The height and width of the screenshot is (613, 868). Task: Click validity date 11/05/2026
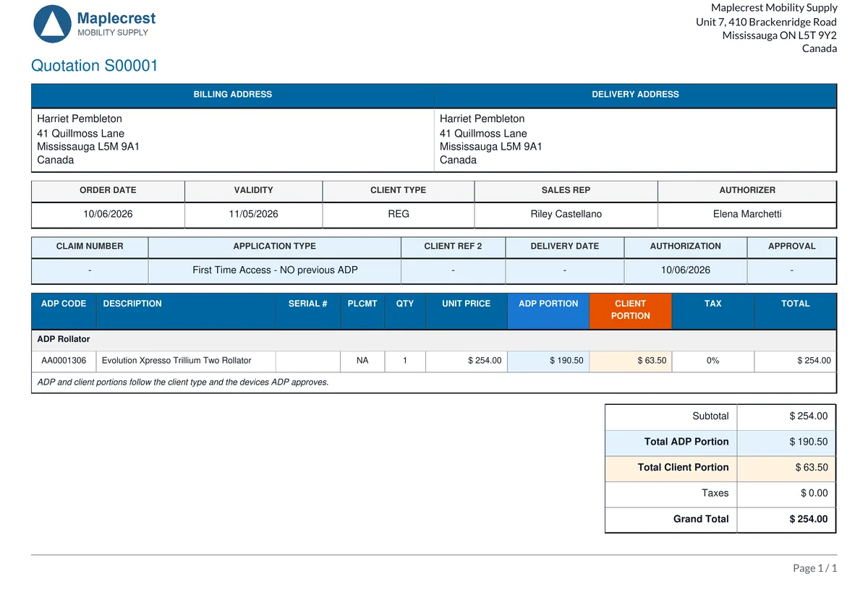tap(254, 214)
